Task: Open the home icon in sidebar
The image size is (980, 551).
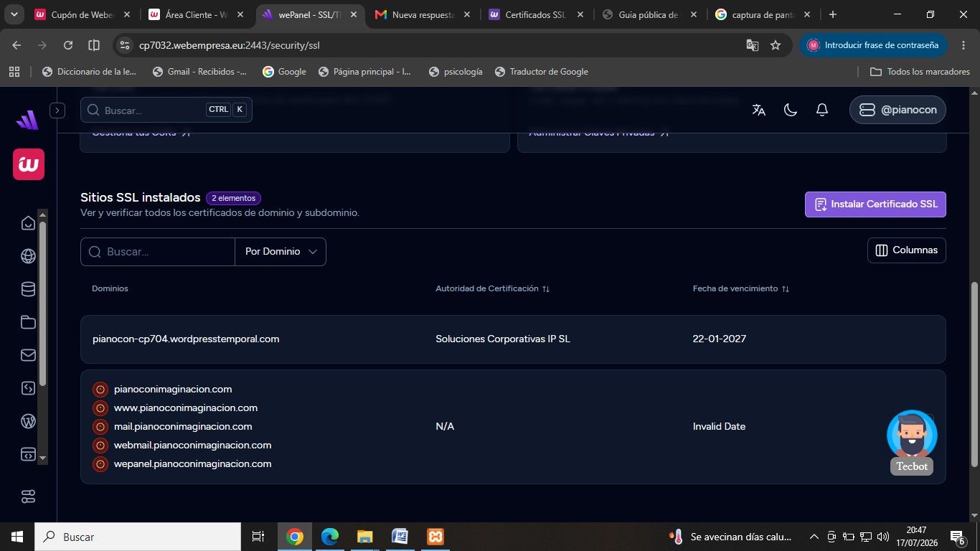Action: pyautogui.click(x=28, y=223)
